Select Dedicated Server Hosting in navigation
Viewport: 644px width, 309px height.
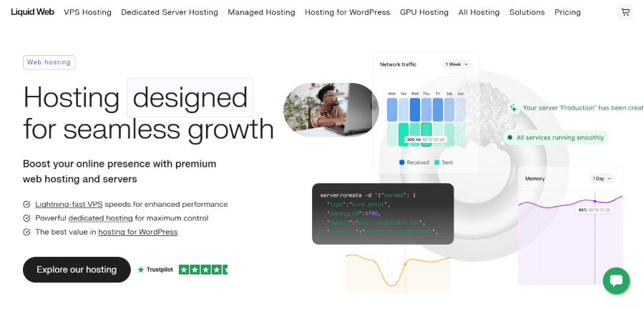pos(170,12)
